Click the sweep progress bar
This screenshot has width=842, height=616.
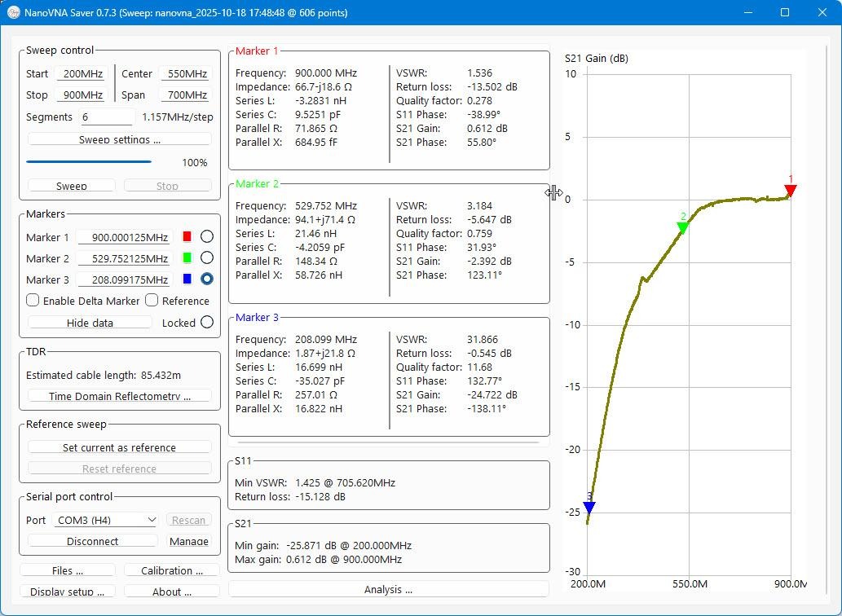tap(89, 161)
